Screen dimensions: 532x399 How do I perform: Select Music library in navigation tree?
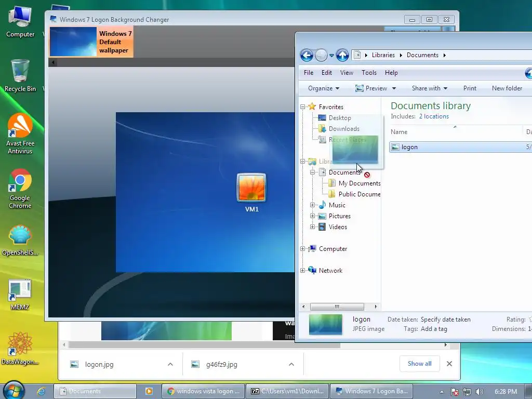[x=337, y=205]
